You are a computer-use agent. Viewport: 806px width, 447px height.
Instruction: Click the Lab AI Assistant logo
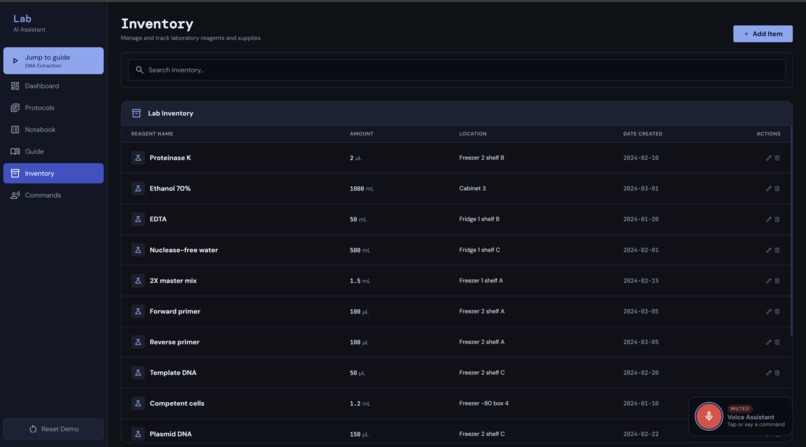(29, 23)
